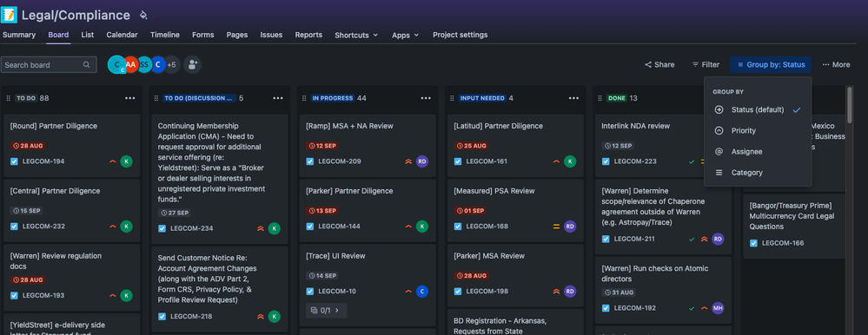Open Project settings tab
The image size is (868, 335).
pyautogui.click(x=460, y=35)
